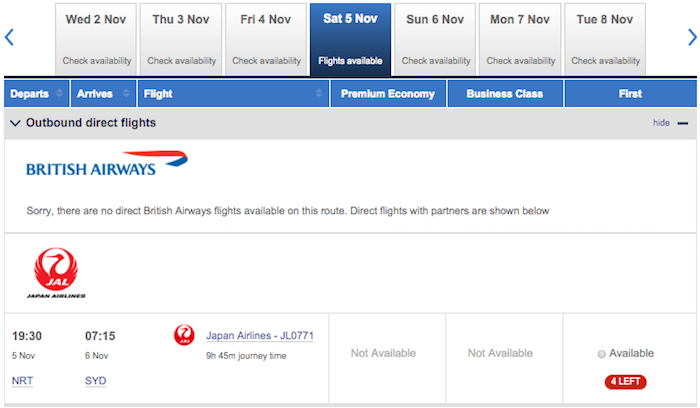Go to previous dates with left arrow
This screenshot has width=700, height=408.
[9, 37]
